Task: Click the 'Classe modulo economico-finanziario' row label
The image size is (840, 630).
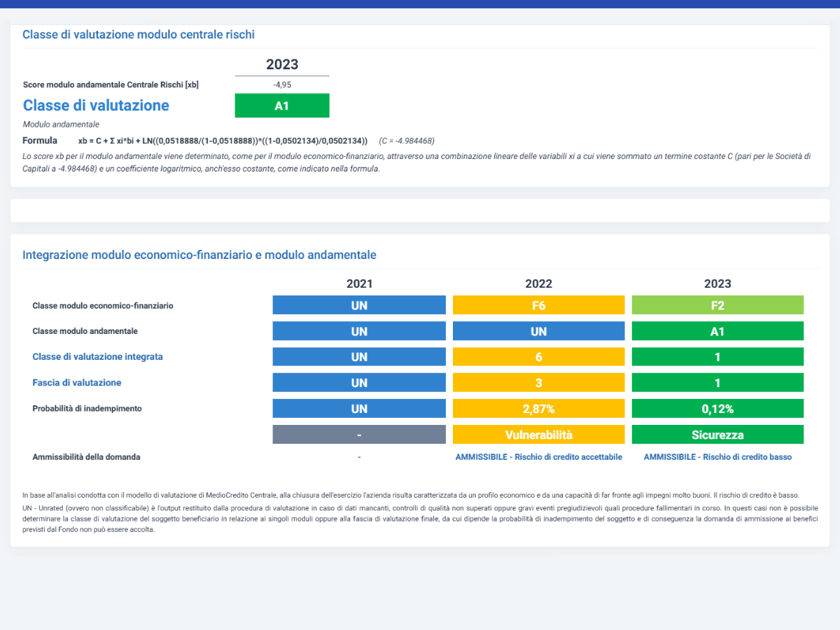Action: (103, 306)
